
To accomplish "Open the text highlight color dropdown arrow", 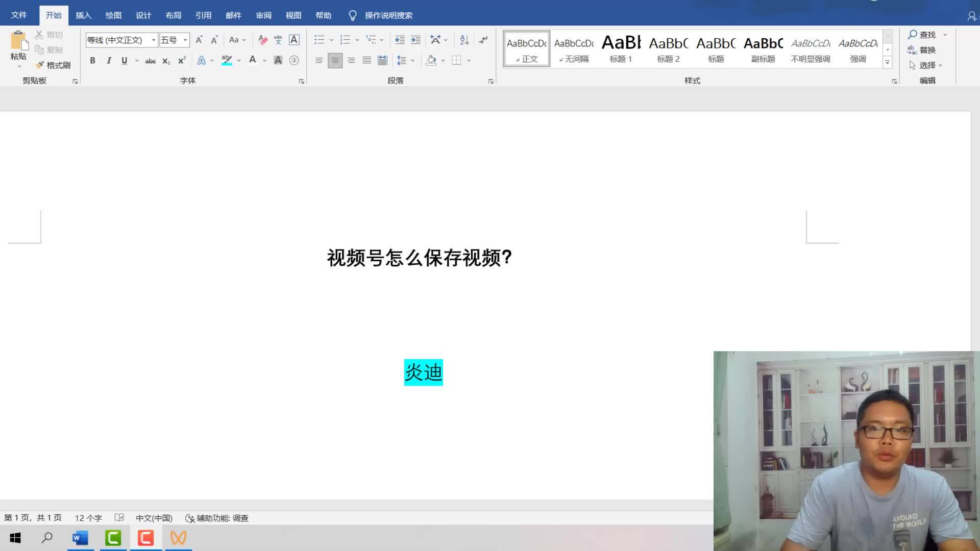I will [x=238, y=60].
